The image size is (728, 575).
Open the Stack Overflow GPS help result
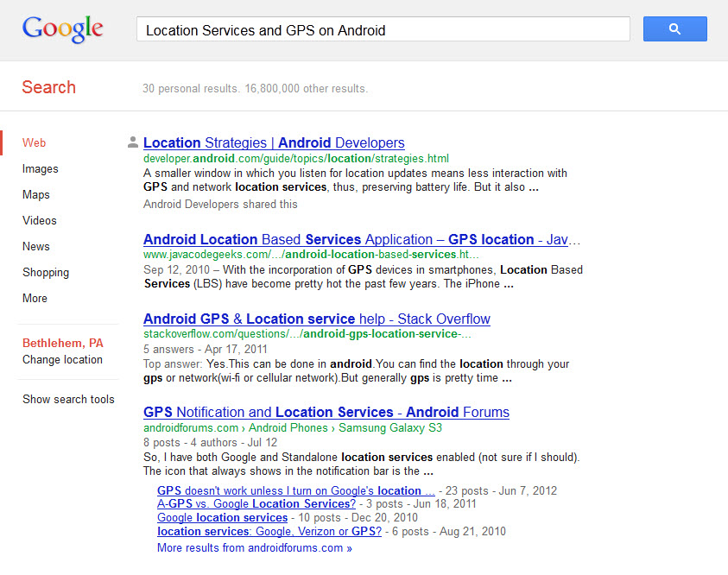click(316, 319)
